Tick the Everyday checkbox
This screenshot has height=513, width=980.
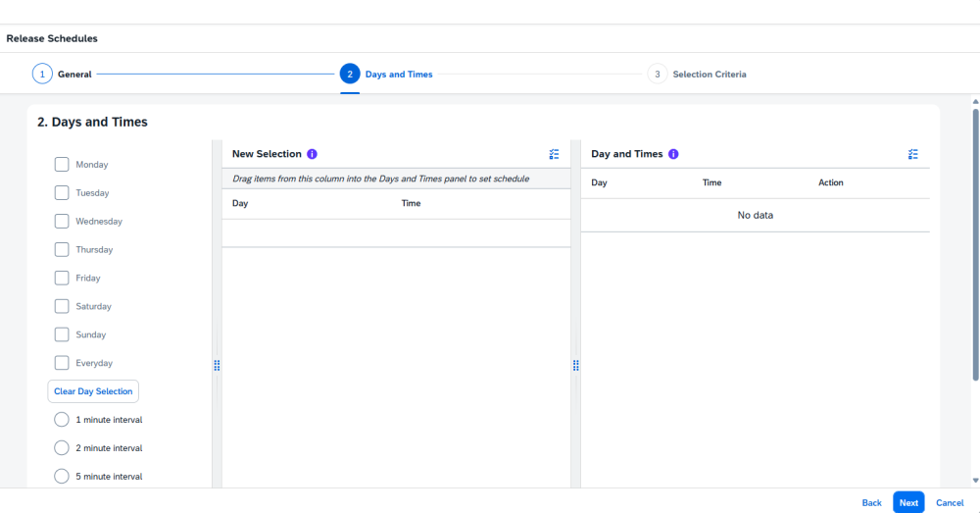pos(62,363)
